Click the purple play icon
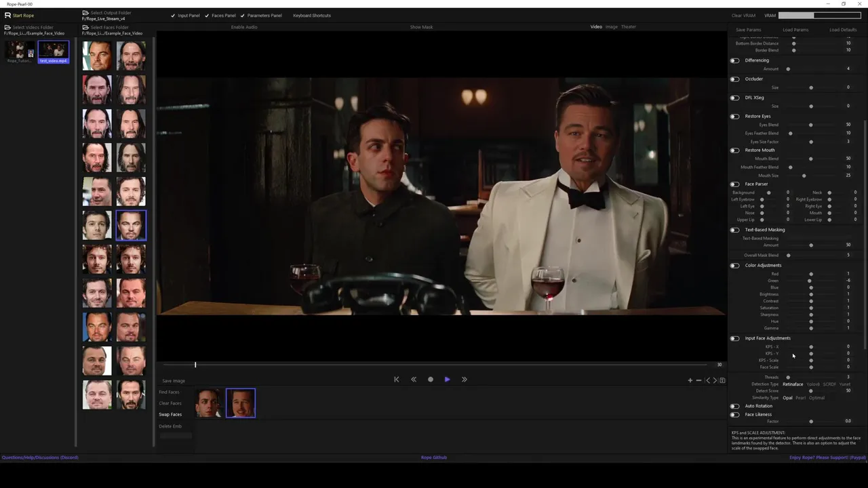Viewport: 868px width, 488px height. (x=448, y=380)
